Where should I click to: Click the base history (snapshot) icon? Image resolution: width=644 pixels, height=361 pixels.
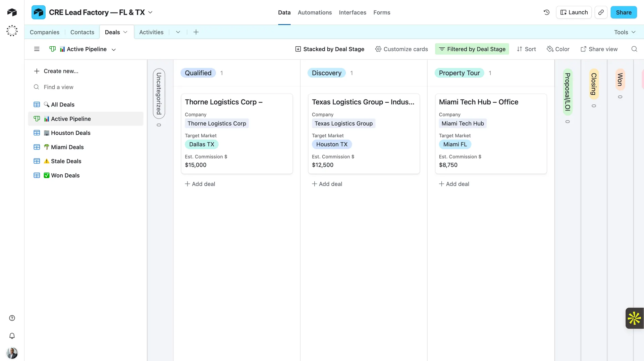click(x=546, y=12)
